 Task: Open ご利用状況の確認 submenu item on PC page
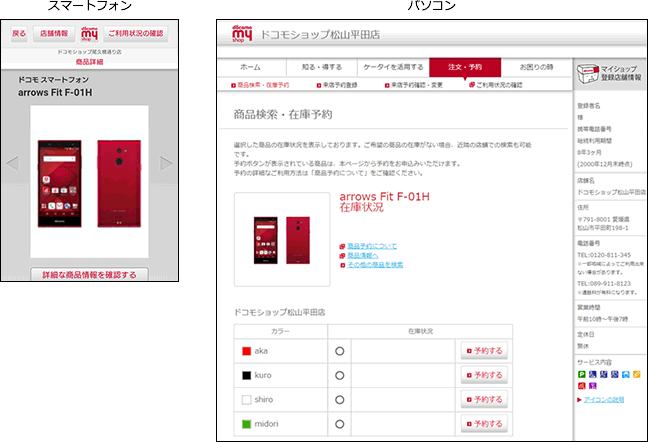pos(496,85)
